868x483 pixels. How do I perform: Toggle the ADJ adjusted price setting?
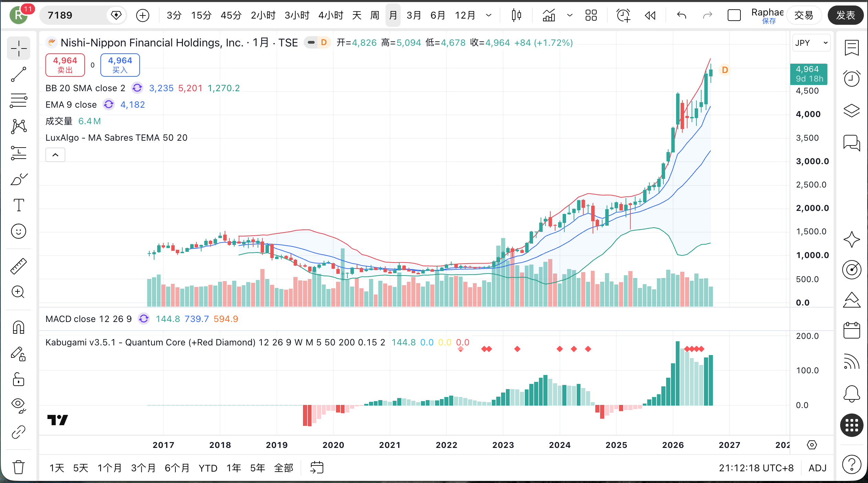tap(817, 468)
